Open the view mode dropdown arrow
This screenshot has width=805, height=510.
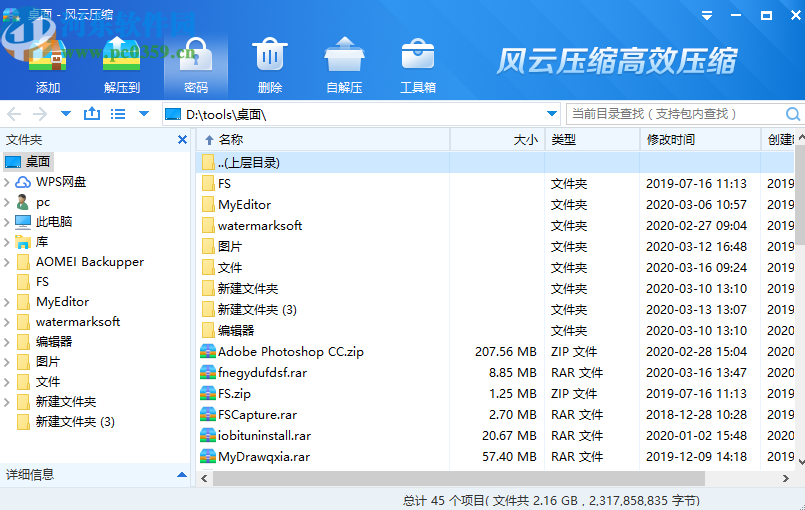tap(144, 114)
